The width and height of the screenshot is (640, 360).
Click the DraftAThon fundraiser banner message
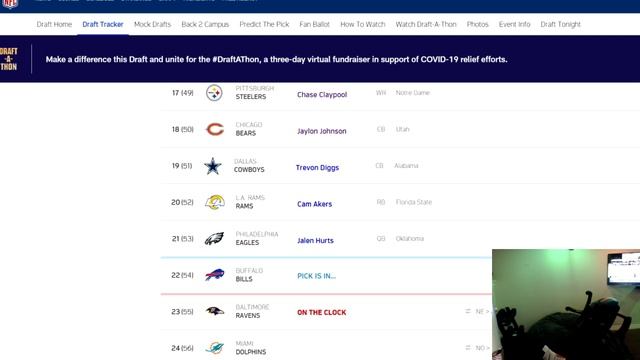coord(276,59)
